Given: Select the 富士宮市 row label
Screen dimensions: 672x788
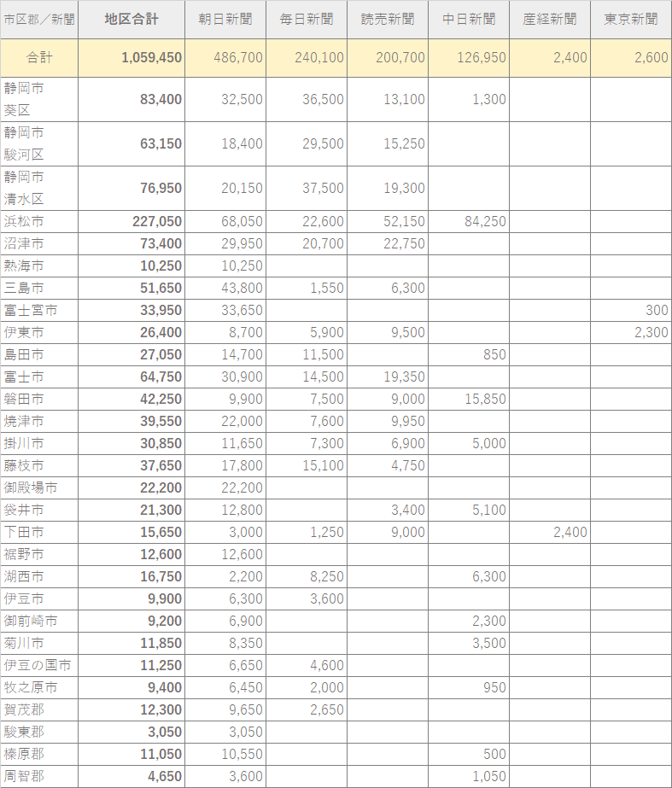Looking at the screenshot, I should [x=39, y=310].
